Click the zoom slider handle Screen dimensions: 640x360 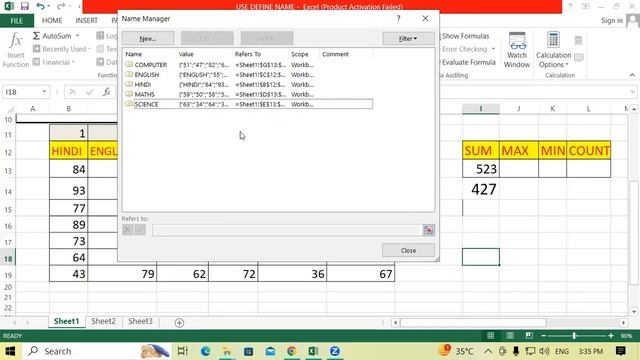point(574,336)
